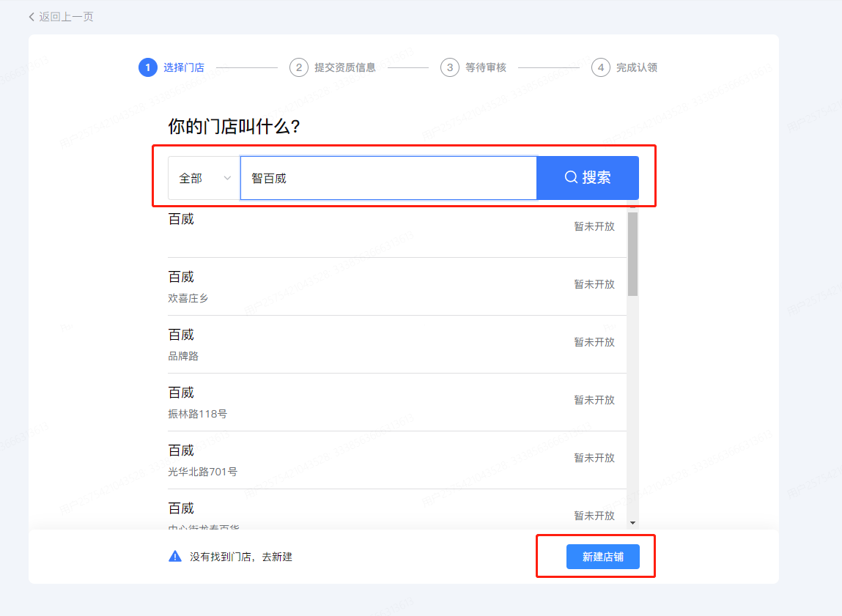Viewport: 842px width, 616px height.
Task: Click the blue warning triangle icon
Action: pyautogui.click(x=175, y=557)
